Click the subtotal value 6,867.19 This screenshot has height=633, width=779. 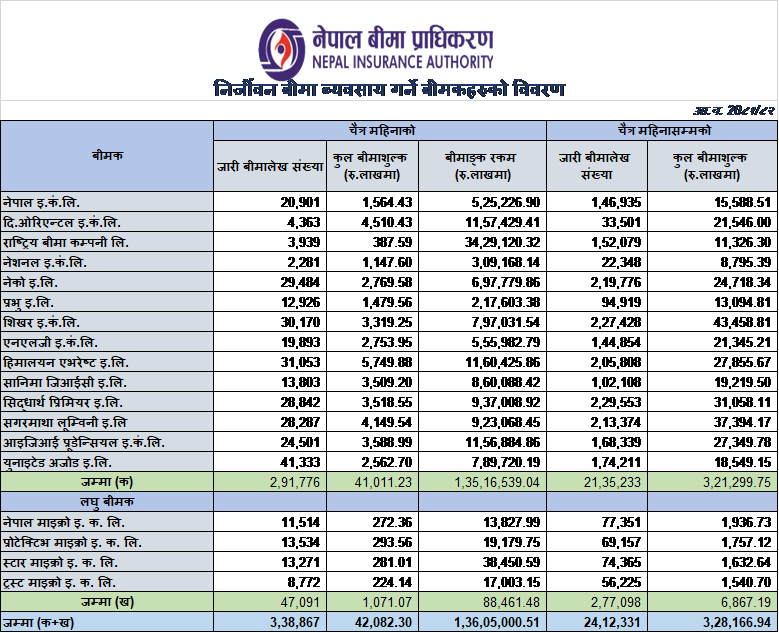point(746,602)
